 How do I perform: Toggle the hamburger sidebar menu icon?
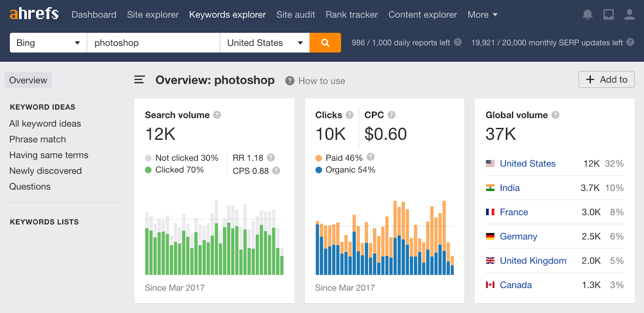tap(139, 80)
